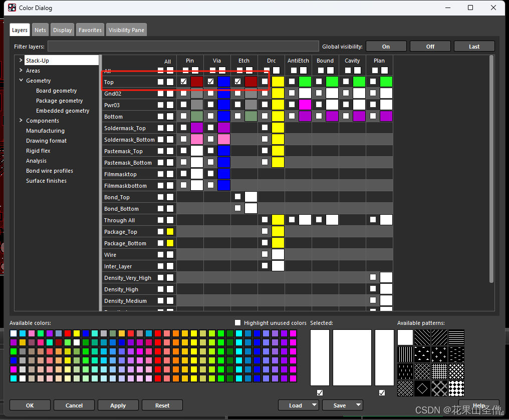The width and height of the screenshot is (509, 420).
Task: Click the Density_High layer row name
Action: tap(121, 289)
